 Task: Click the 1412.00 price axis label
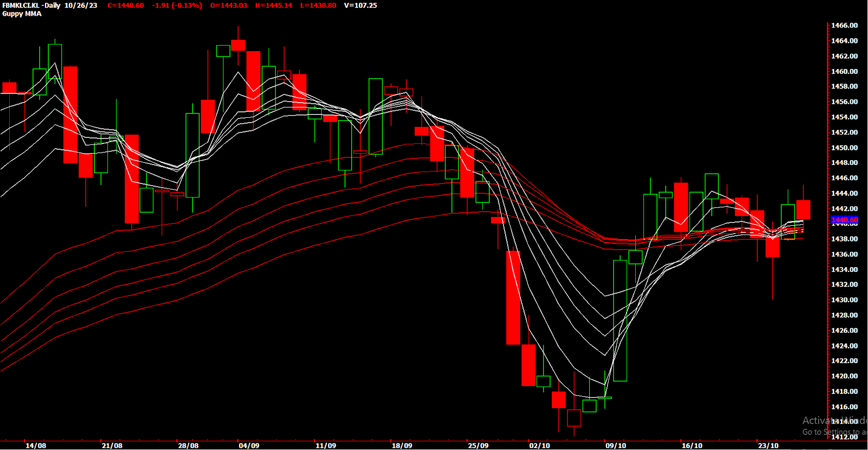pyautogui.click(x=845, y=437)
